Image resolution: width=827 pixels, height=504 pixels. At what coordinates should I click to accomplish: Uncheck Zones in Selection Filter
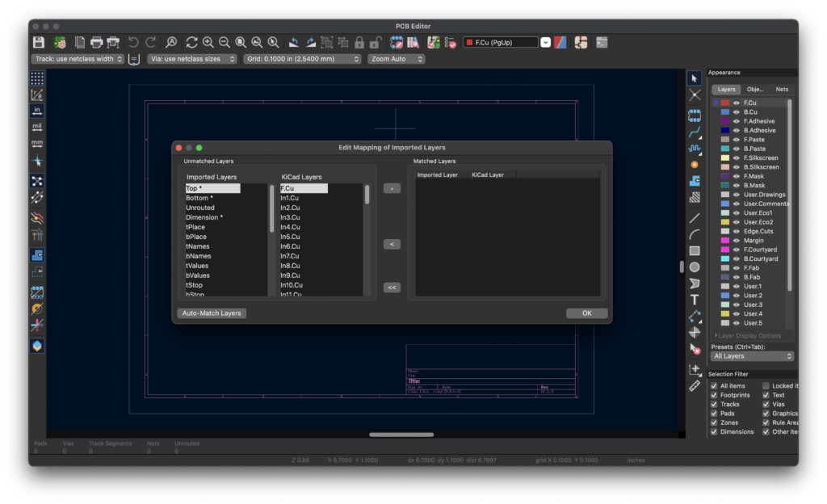[714, 422]
